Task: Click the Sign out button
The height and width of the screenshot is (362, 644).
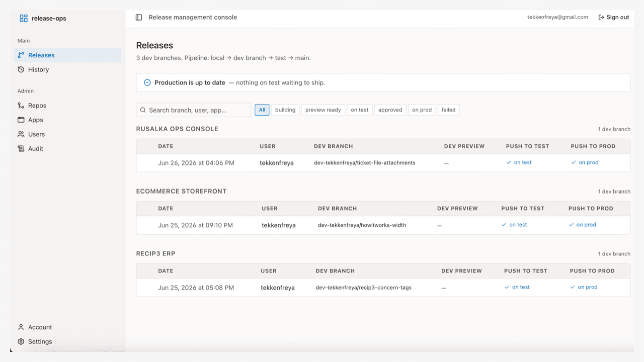Action: tap(614, 17)
